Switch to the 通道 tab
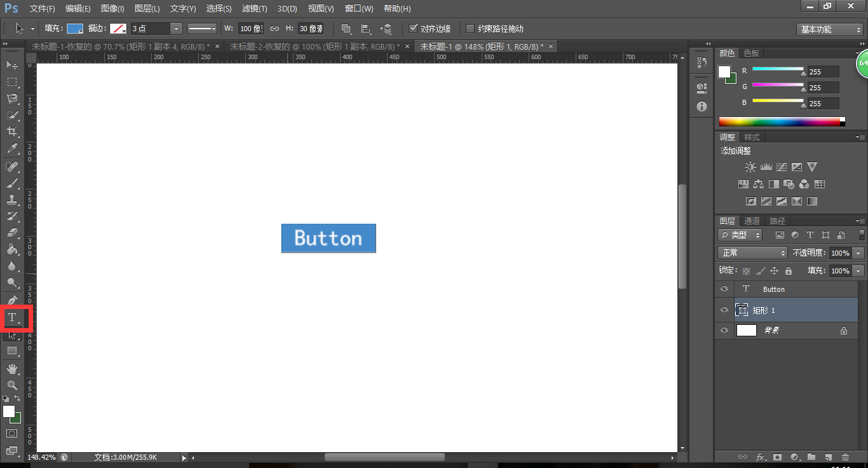 (752, 221)
